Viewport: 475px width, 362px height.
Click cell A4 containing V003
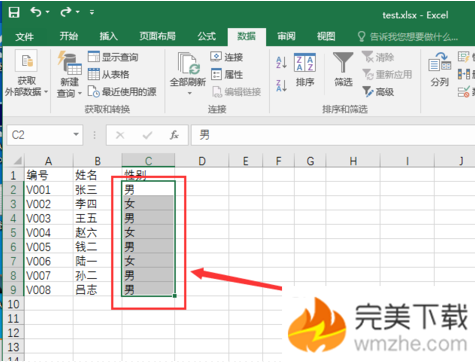pyautogui.click(x=49, y=218)
